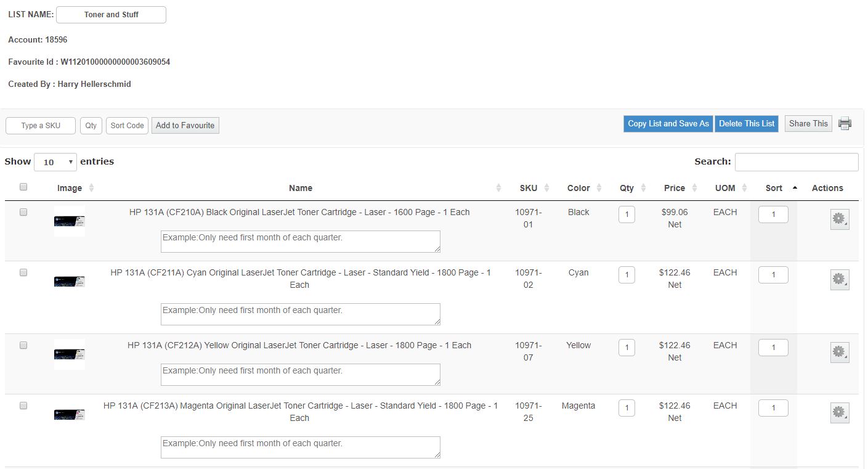Click the HP 131A (CF212A) Yellow product name
The width and height of the screenshot is (868, 469).
pos(299,345)
